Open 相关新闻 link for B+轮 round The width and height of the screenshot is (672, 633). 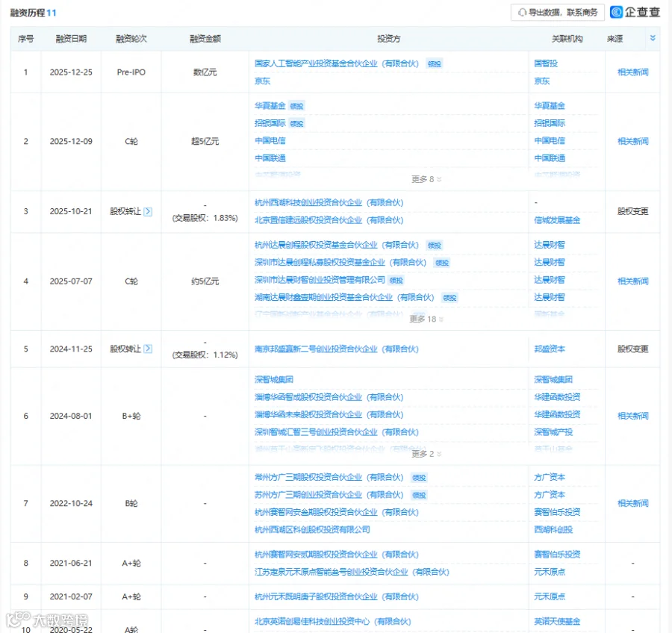632,416
